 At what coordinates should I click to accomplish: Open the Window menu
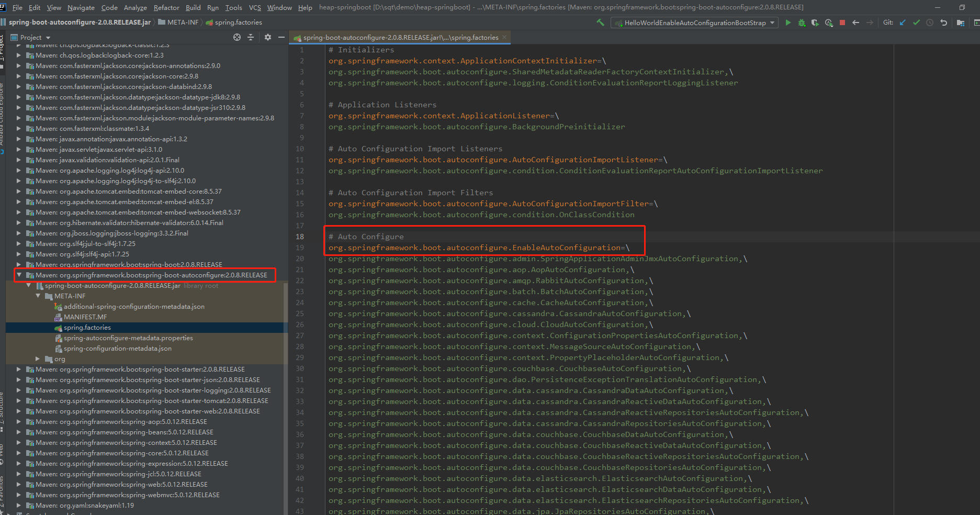(x=279, y=7)
